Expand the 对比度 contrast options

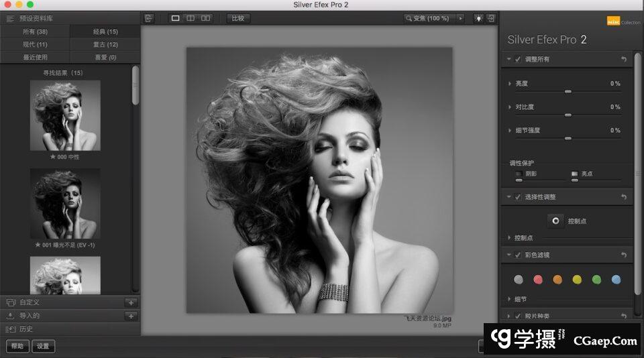pos(510,107)
